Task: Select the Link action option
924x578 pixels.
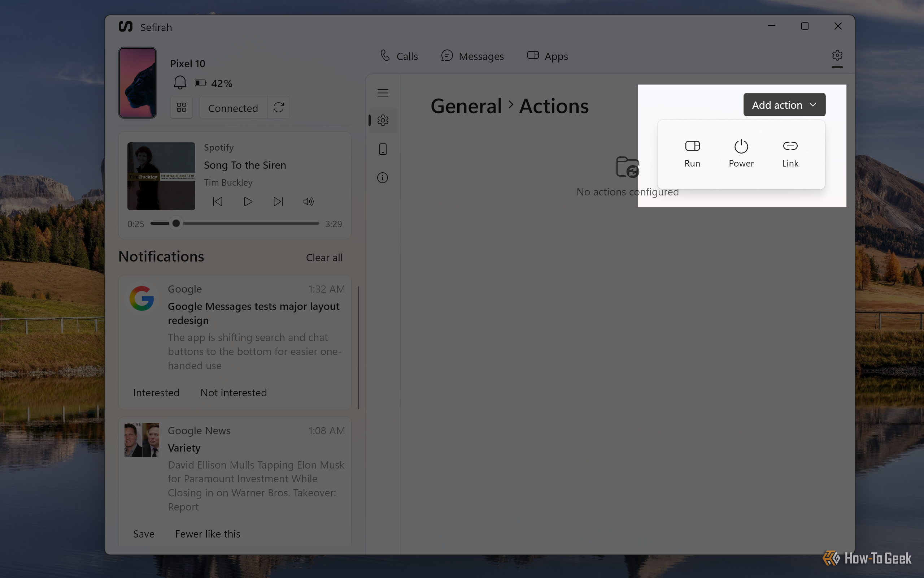Action: click(790, 153)
